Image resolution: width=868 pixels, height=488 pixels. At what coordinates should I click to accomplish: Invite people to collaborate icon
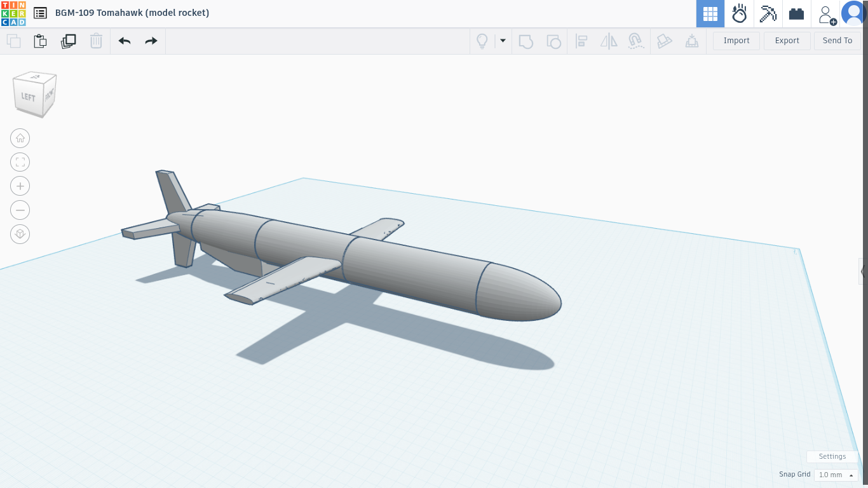pyautogui.click(x=827, y=14)
